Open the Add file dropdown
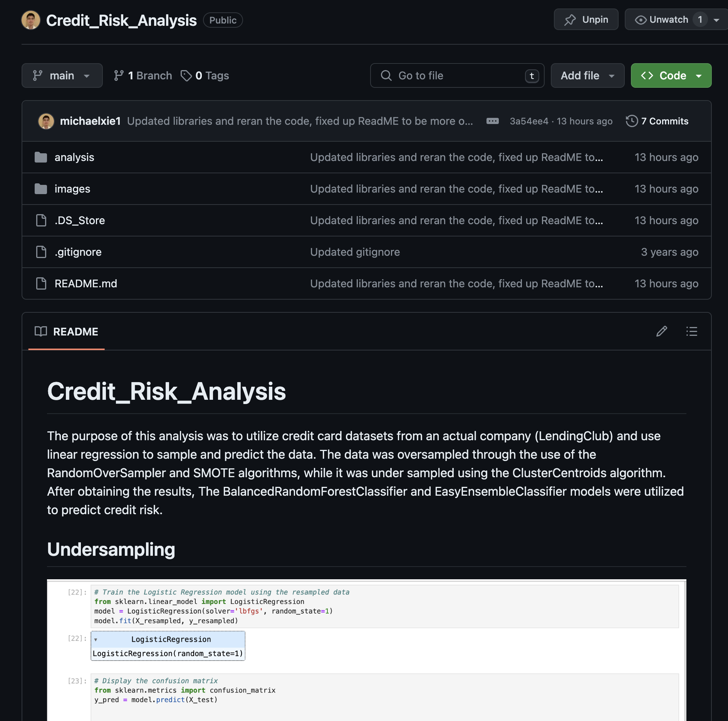 click(x=587, y=75)
